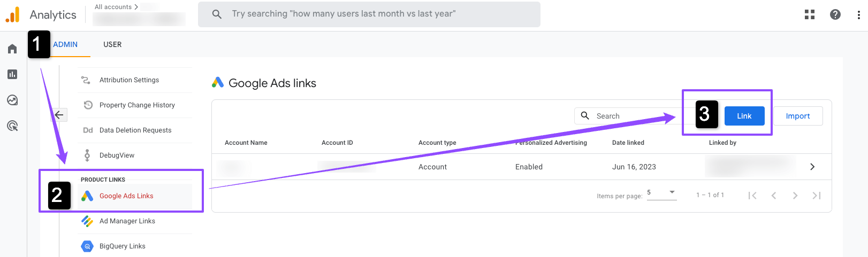The width and height of the screenshot is (868, 257).
Task: Click the PRODUCT LINKS section label
Action: 103,180
